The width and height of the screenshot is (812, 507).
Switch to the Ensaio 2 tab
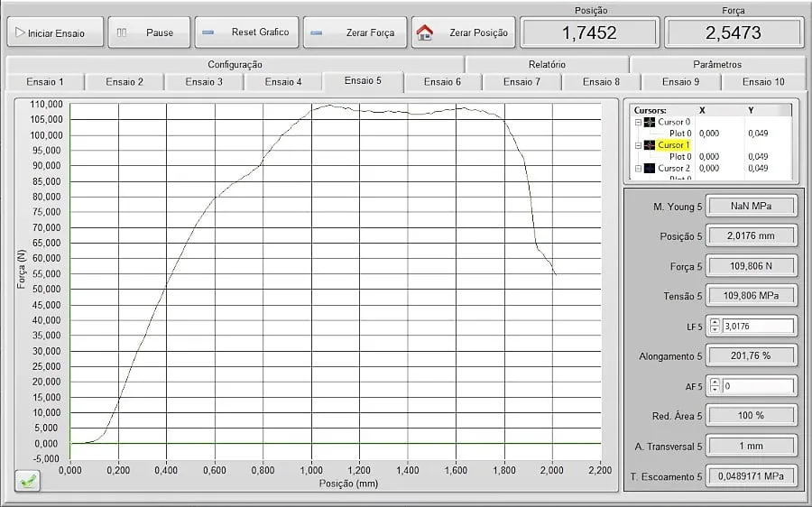[125, 82]
